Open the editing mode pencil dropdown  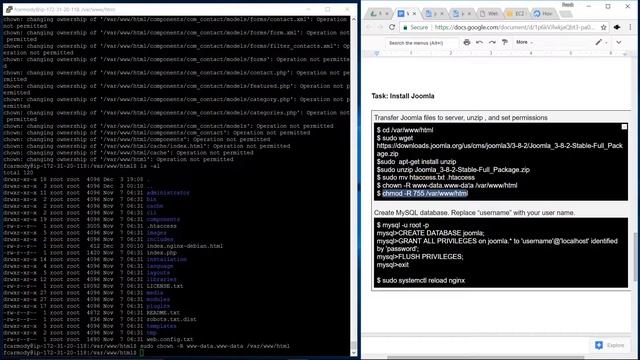601,42
